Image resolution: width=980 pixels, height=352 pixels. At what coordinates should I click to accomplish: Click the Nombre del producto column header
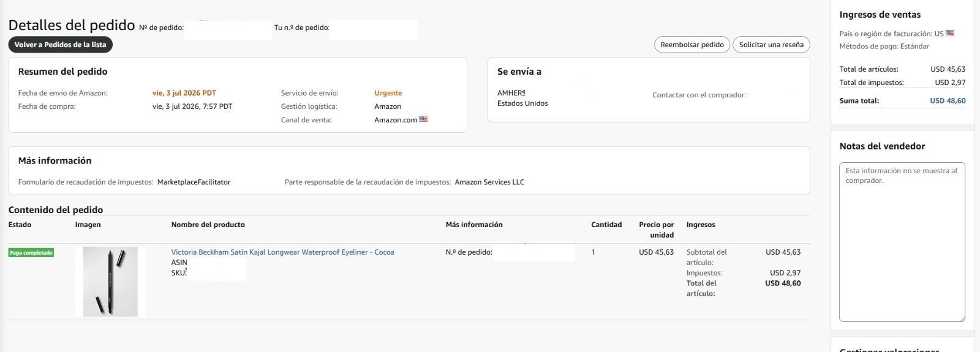tap(208, 225)
